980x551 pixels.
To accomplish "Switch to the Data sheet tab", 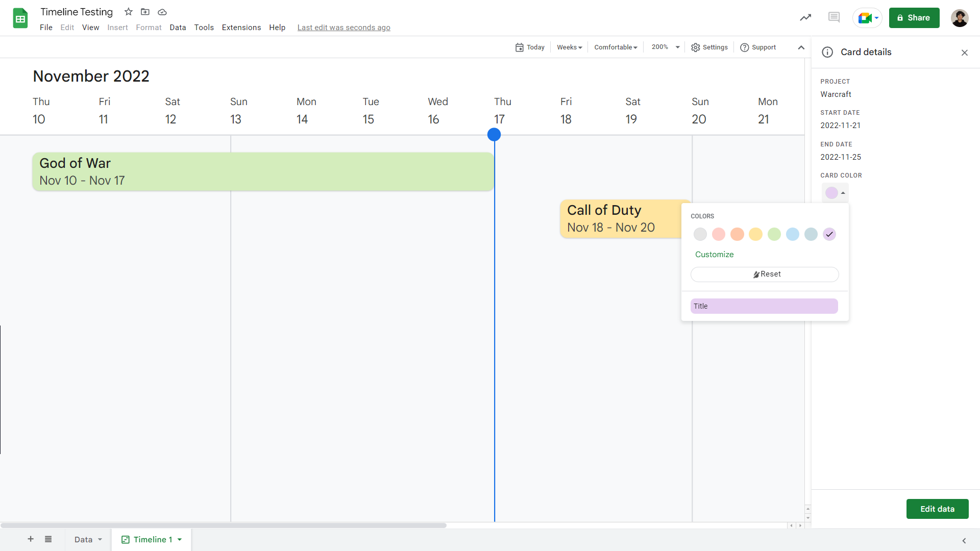I will coord(84,539).
